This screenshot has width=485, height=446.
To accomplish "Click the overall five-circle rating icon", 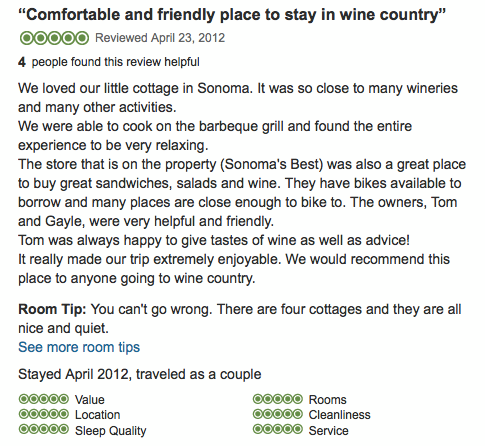I will [54, 38].
